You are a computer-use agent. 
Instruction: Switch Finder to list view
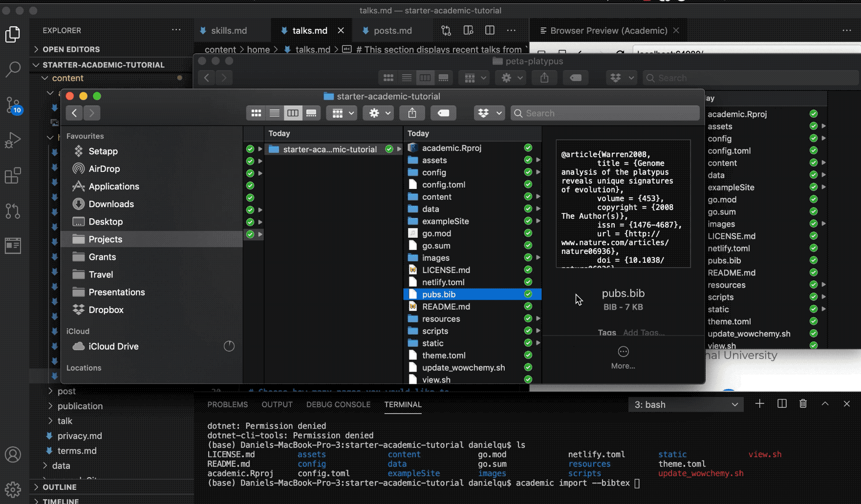[x=275, y=113]
